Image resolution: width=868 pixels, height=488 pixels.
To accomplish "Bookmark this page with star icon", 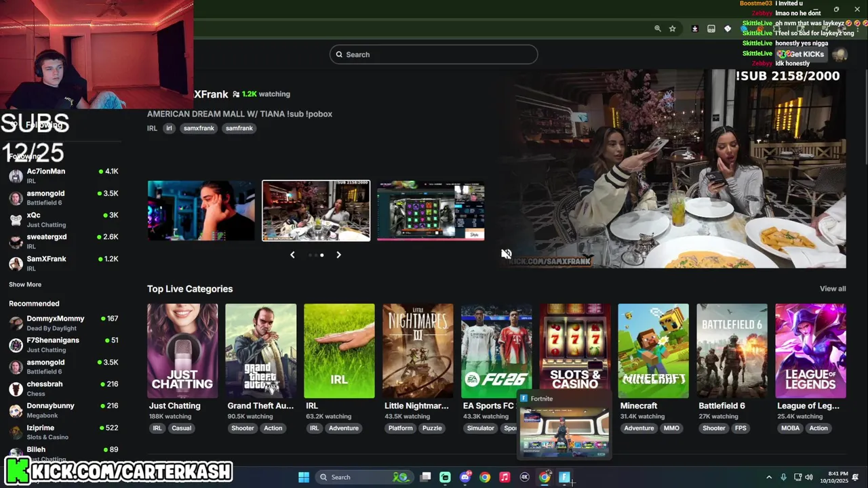I will (672, 28).
